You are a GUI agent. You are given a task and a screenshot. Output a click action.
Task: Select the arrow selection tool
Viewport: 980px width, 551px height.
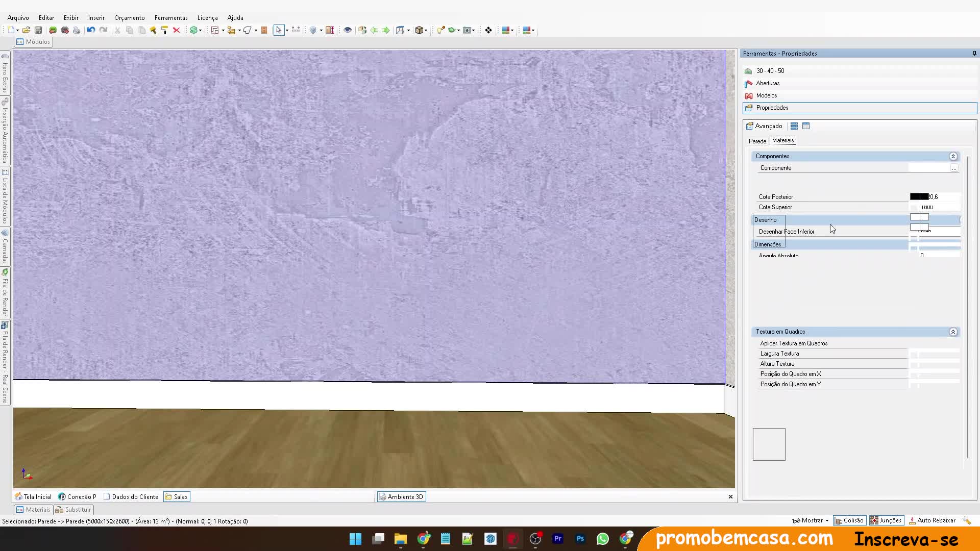[x=279, y=30]
